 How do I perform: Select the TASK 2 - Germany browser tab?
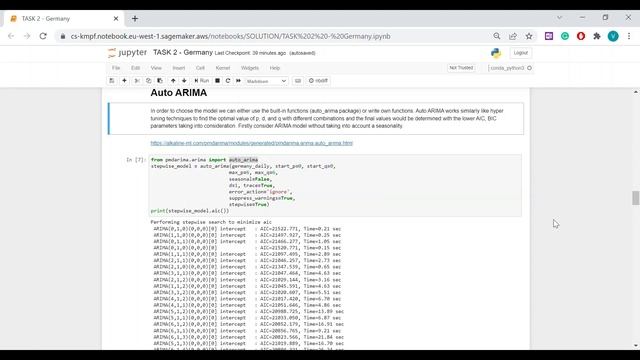coord(63,19)
